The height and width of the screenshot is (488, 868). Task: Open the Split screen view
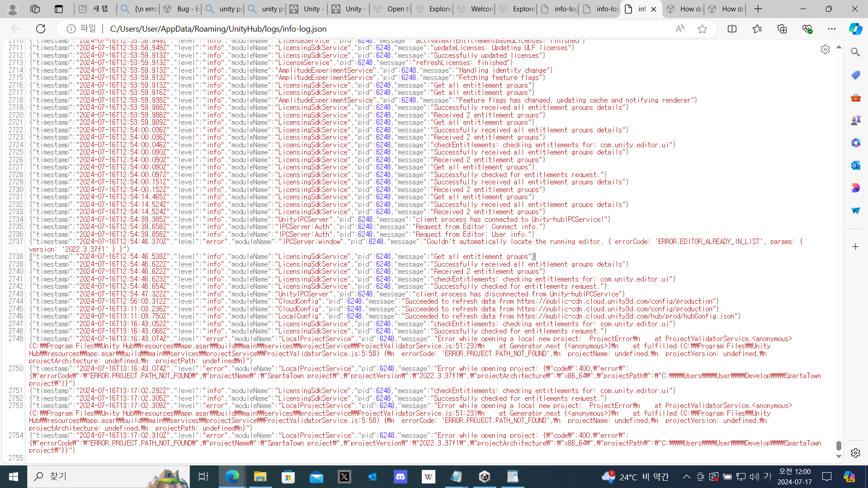click(x=732, y=28)
